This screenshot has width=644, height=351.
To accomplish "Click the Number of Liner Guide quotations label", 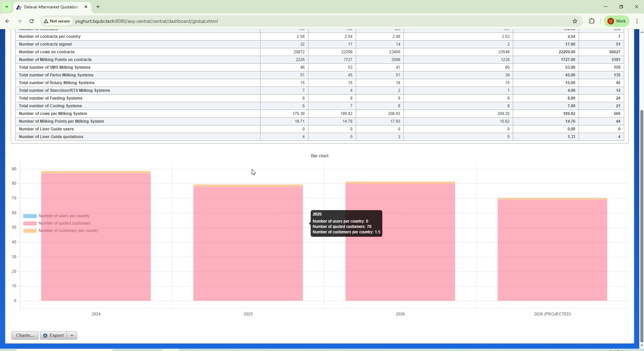I will pyautogui.click(x=51, y=137).
